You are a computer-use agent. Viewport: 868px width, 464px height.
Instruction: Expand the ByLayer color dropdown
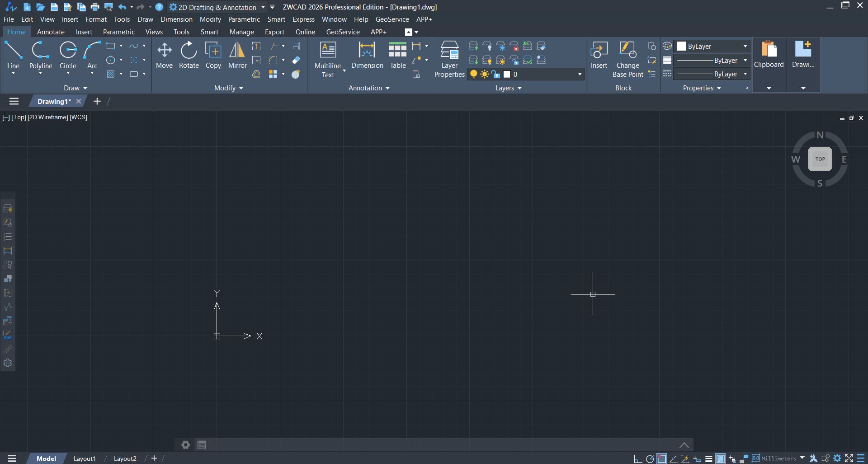746,46
